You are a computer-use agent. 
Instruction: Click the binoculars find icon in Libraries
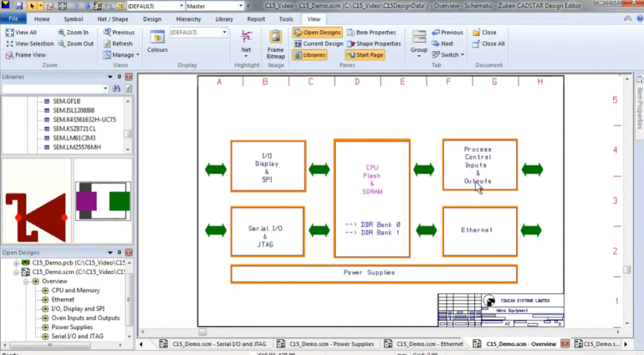coord(116,88)
